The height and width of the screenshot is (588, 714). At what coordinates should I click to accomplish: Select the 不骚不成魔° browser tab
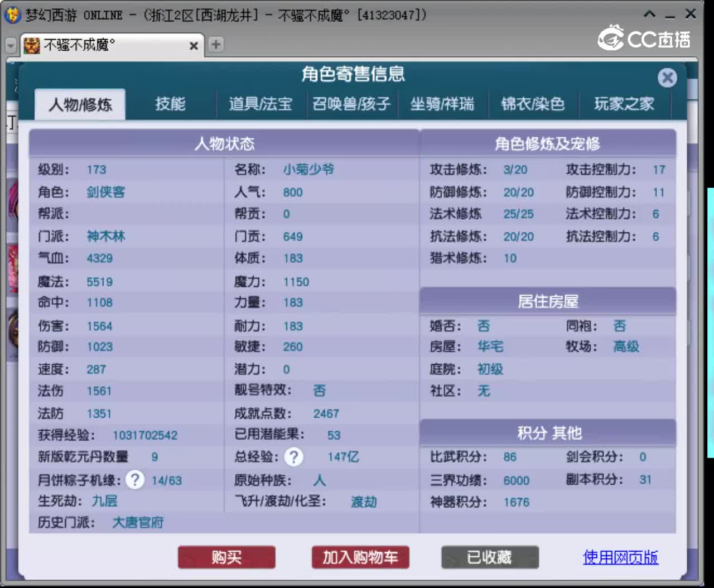pyautogui.click(x=112, y=45)
